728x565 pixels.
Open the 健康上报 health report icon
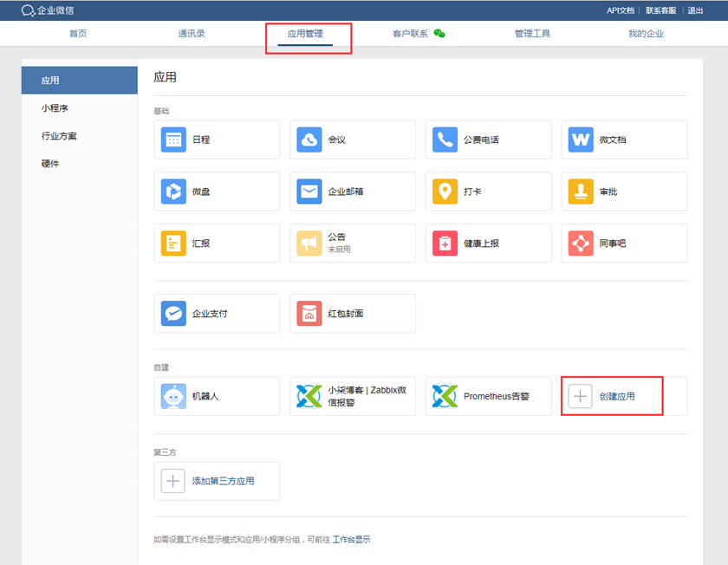[445, 244]
